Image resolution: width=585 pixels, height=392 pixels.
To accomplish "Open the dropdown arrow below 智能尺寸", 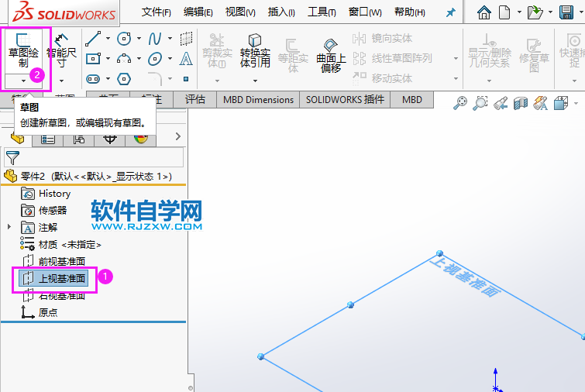I will pyautogui.click(x=61, y=81).
